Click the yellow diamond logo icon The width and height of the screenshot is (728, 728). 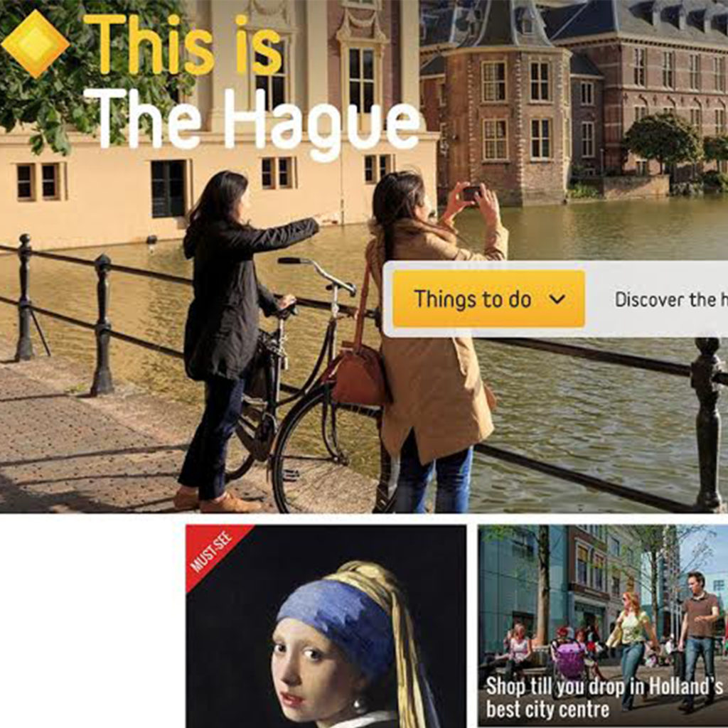pos(36,43)
